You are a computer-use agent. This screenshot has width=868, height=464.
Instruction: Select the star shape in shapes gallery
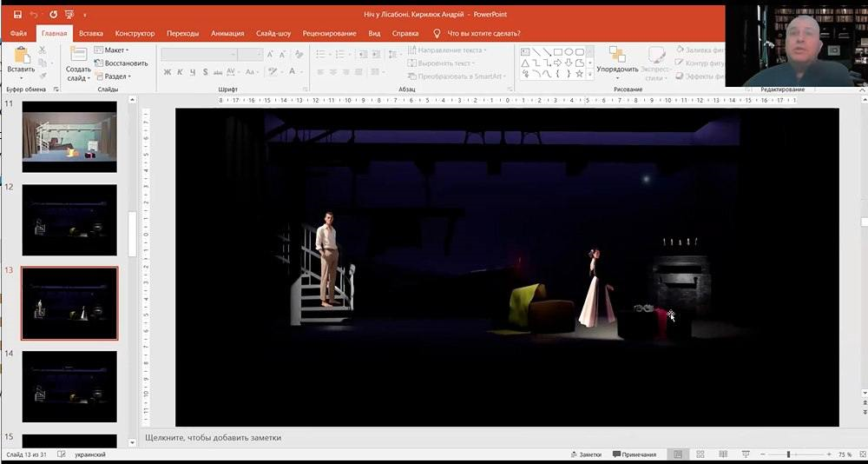click(580, 73)
